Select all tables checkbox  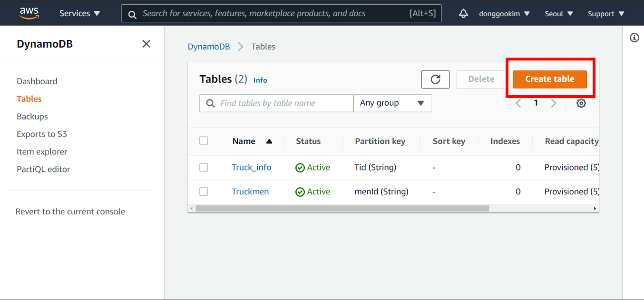click(x=204, y=140)
